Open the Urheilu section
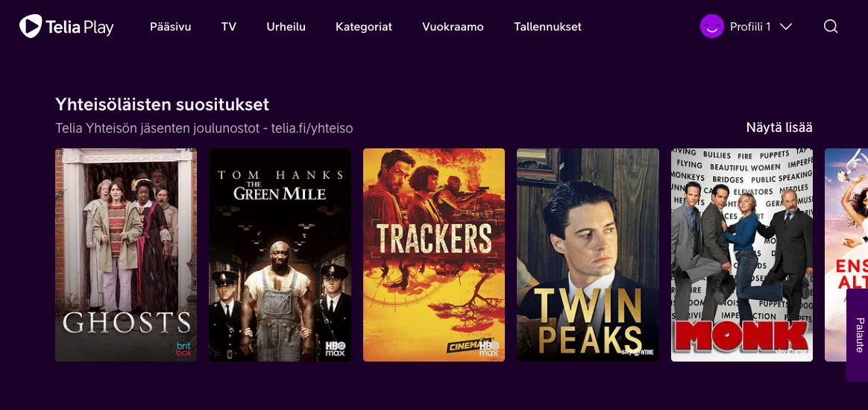Image resolution: width=868 pixels, height=410 pixels. click(x=286, y=27)
